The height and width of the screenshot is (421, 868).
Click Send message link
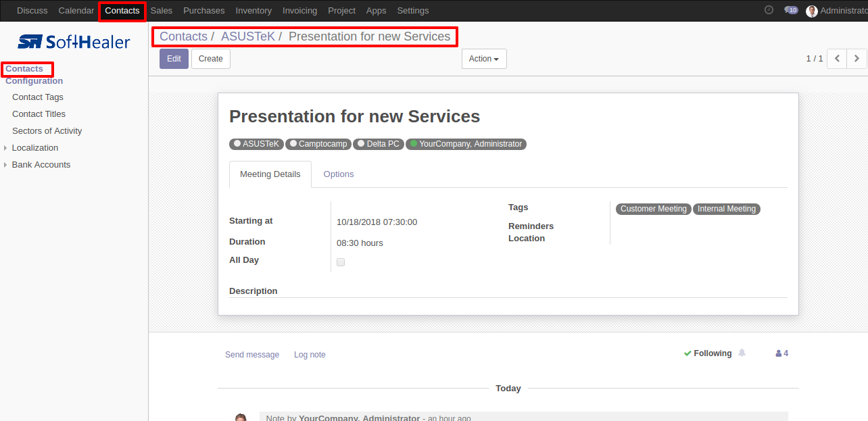[252, 355]
